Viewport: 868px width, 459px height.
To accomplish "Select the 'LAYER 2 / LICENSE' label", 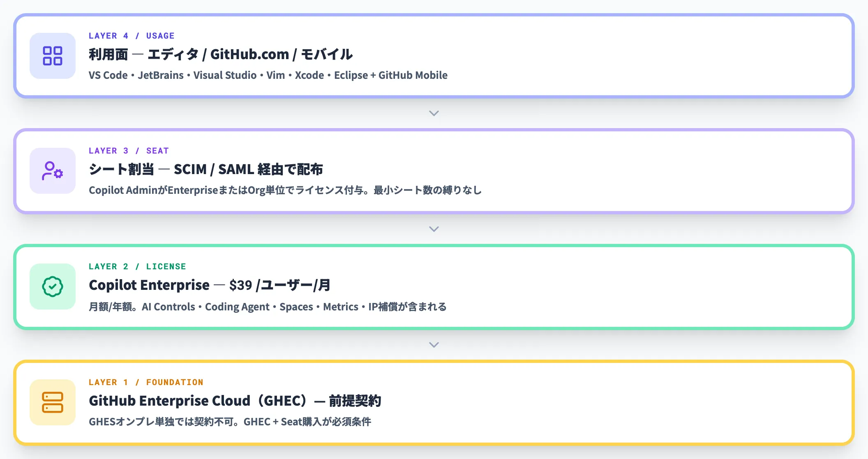I will (x=137, y=266).
